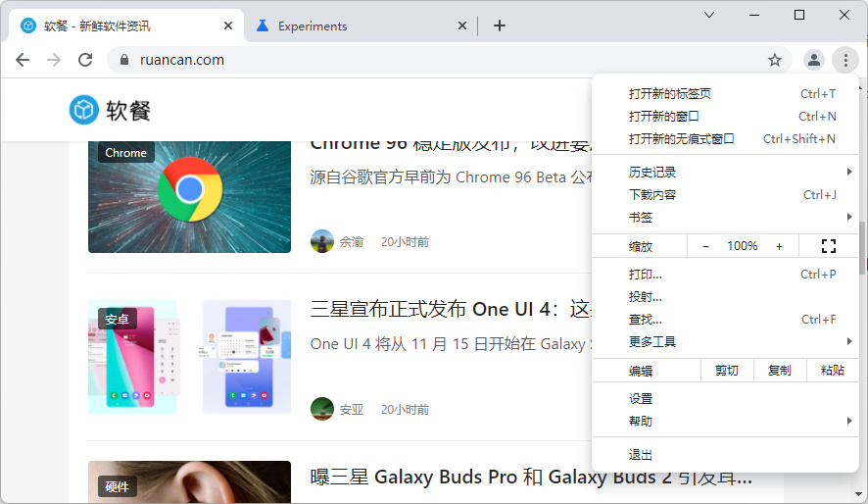
Task: Increase zoom with the plus button
Action: coord(780,246)
